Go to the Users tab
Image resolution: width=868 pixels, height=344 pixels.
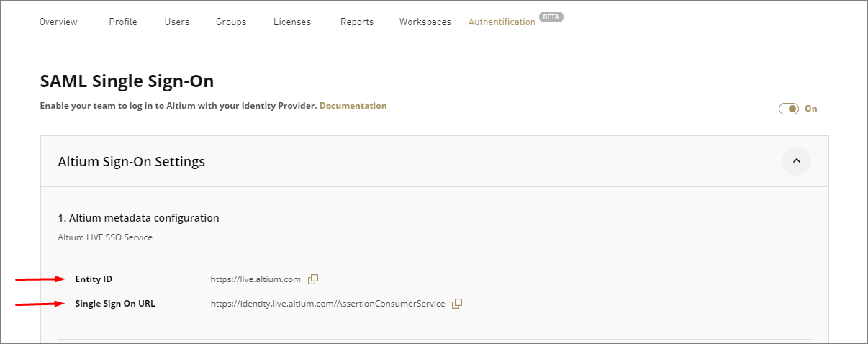coord(177,22)
